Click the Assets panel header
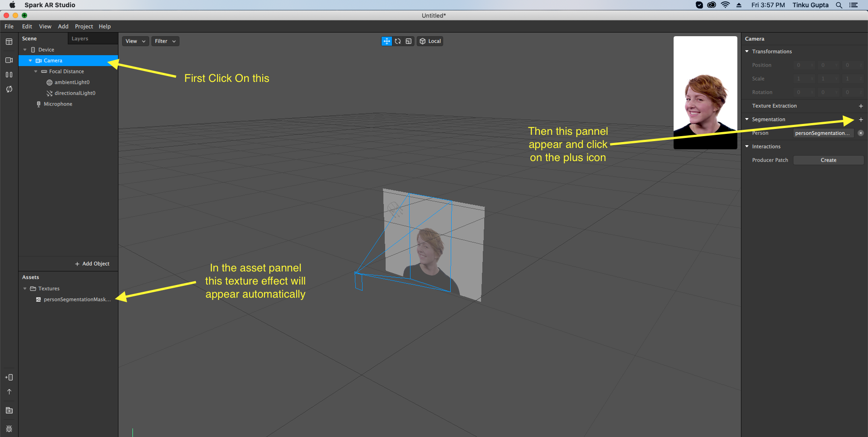The image size is (868, 437). click(x=31, y=277)
